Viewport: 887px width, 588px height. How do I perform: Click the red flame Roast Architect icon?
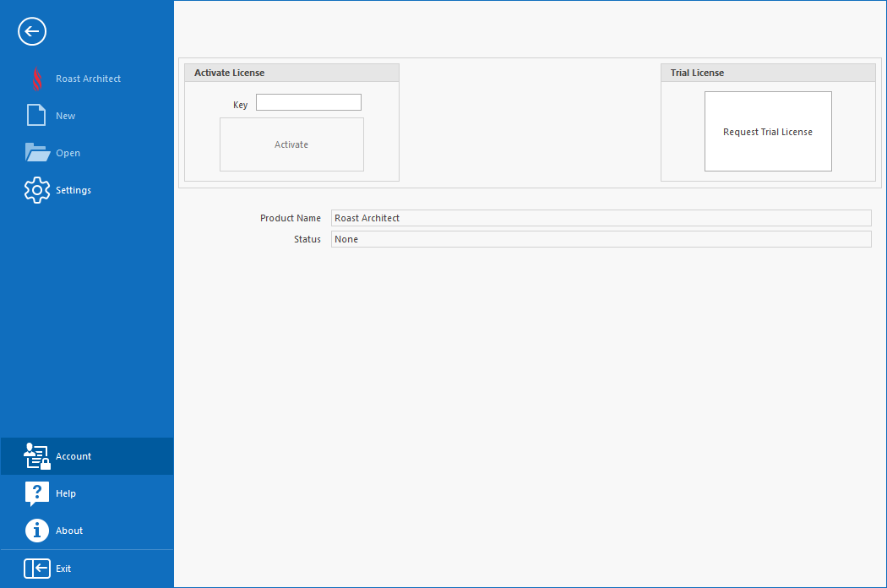(x=36, y=79)
